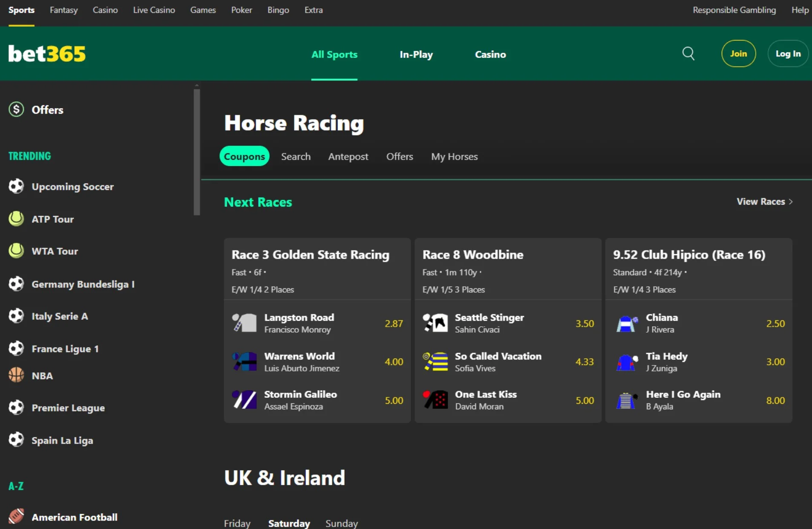Select Chiana jockey silk icon

(626, 323)
